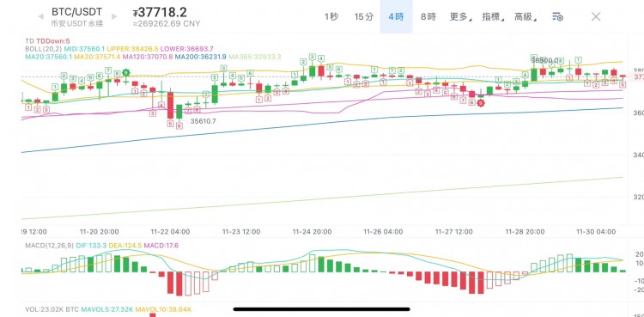This screenshot has height=317, width=644.
Task: Tap the MAVOL5:27.32K label
Action: [x=107, y=309]
